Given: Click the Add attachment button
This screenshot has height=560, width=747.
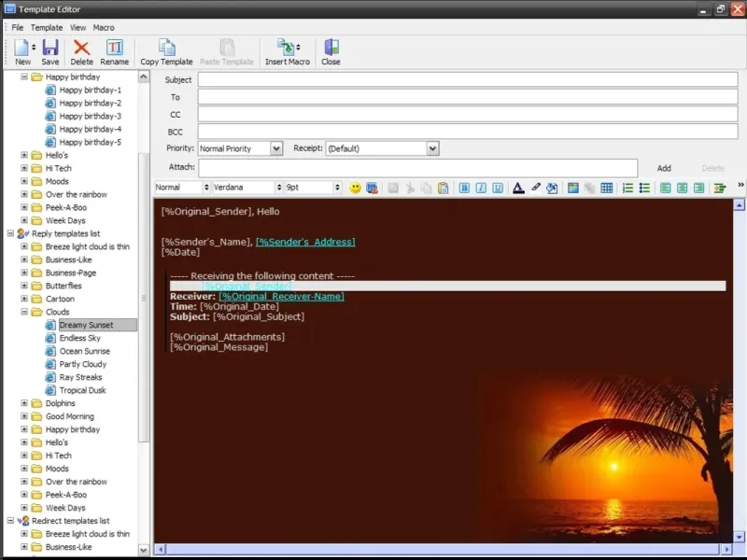Looking at the screenshot, I should point(664,168).
